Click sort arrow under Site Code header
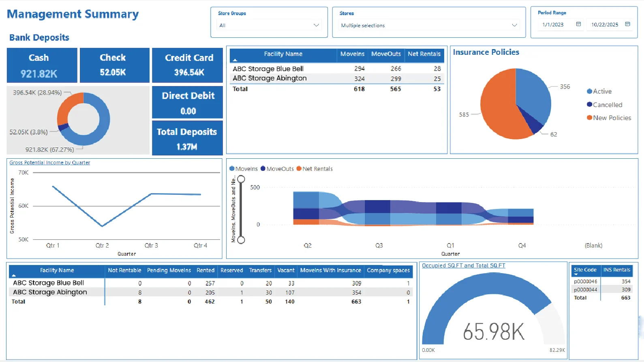Screen dimensions: 644x362 click(x=576, y=275)
